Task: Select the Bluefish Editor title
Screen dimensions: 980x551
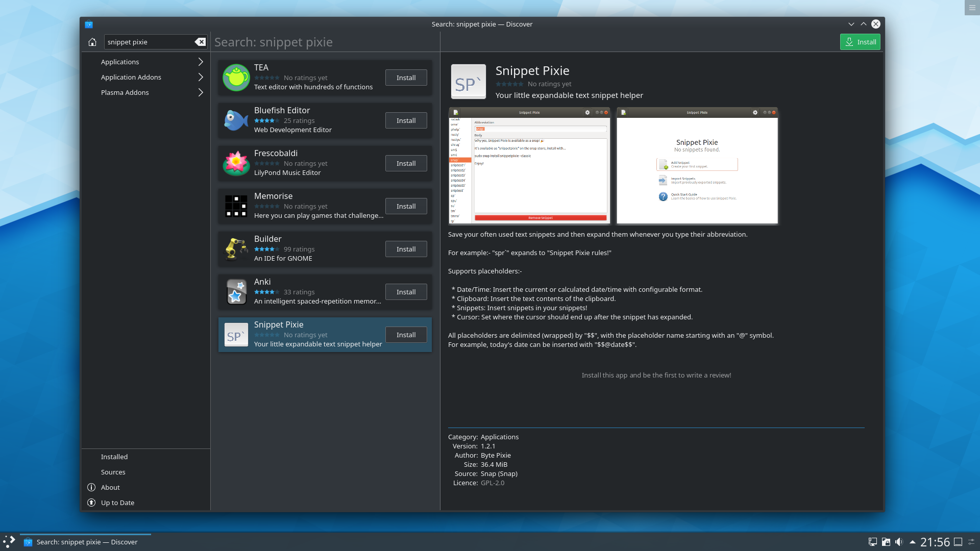Action: coord(282,110)
